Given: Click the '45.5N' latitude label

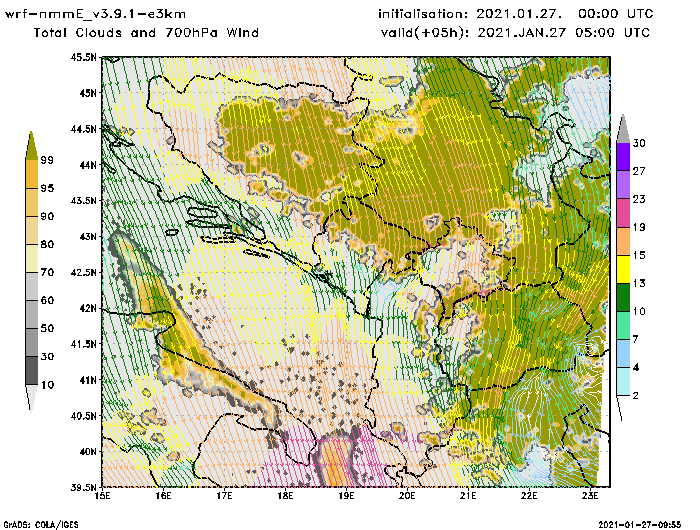Looking at the screenshot, I should (x=83, y=57).
